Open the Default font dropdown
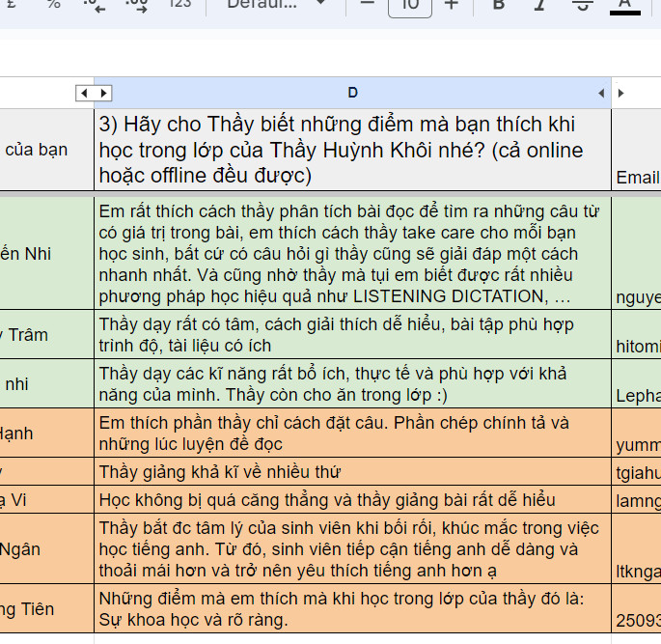This screenshot has height=644, width=661. [276, 3]
